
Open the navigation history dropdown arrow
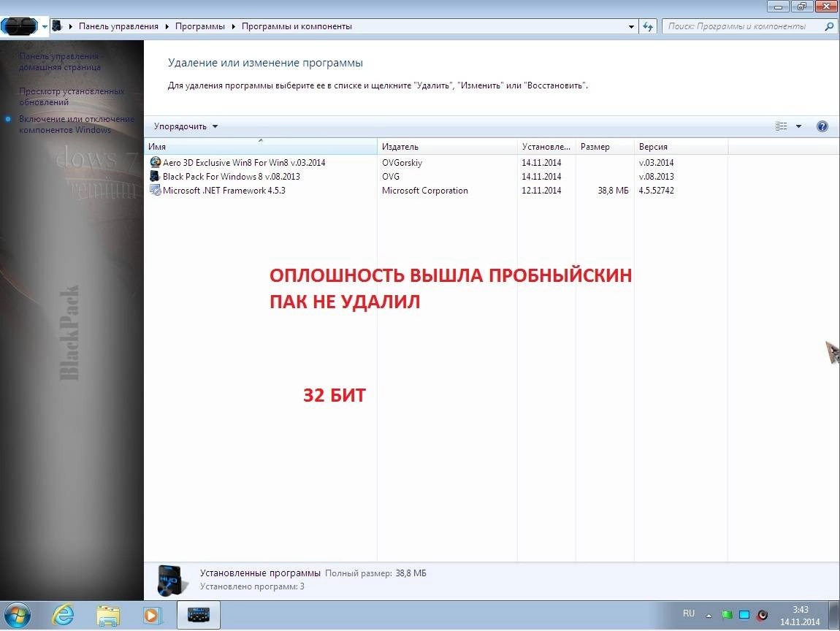tap(45, 26)
